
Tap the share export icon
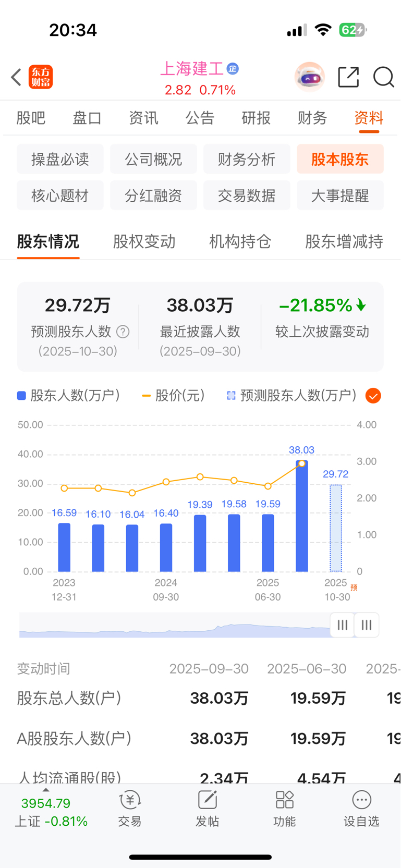coord(348,77)
